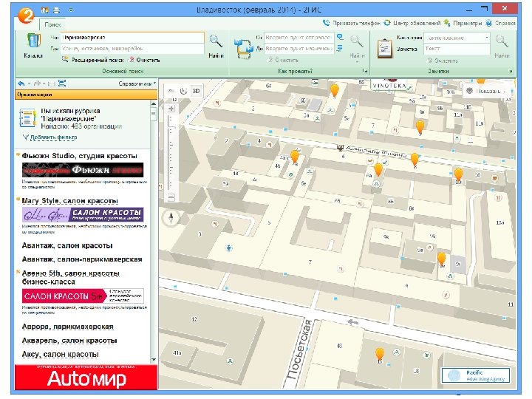Click the anchor POI icon on the map
Image resolution: width=532 pixels, height=399 pixels.
229,248
